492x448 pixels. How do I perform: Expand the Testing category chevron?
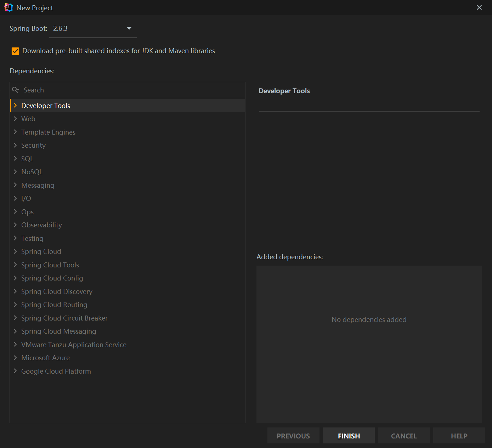click(x=15, y=238)
